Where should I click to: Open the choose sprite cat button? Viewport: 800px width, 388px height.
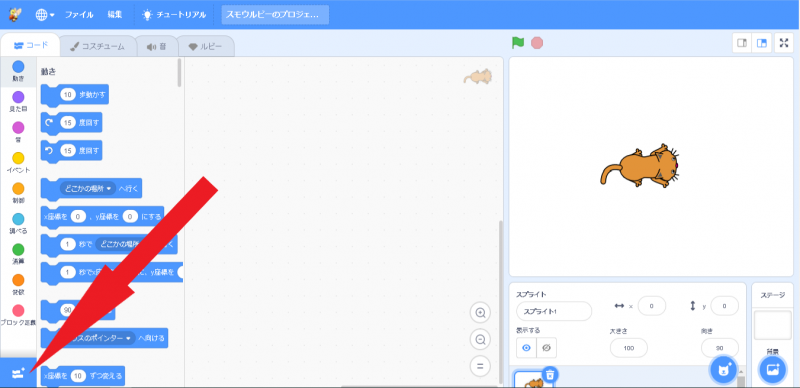pos(723,370)
